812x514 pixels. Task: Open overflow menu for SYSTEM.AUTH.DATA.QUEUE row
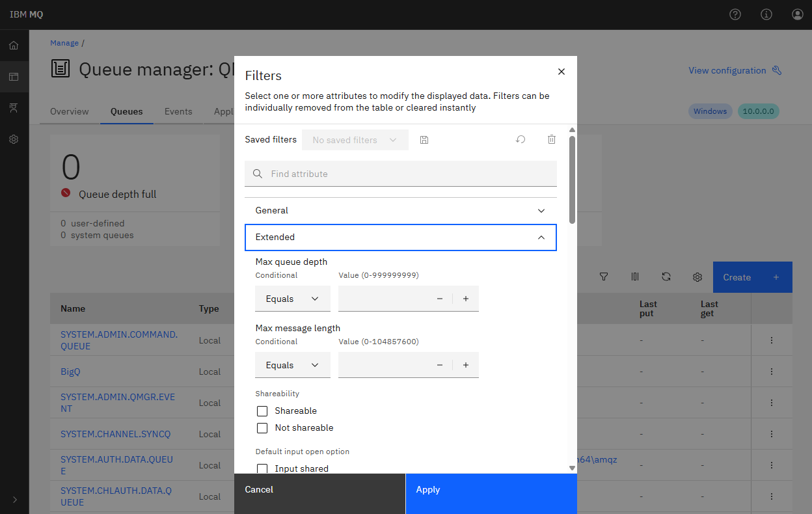point(772,465)
